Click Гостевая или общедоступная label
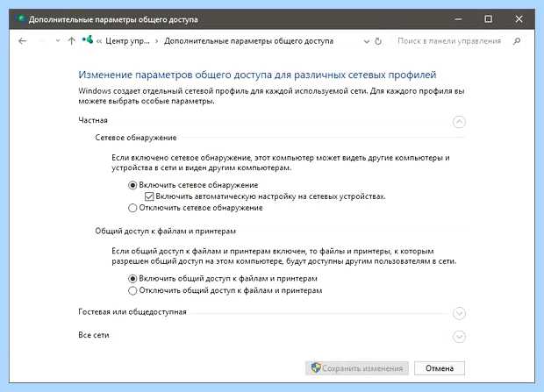 [x=132, y=312]
